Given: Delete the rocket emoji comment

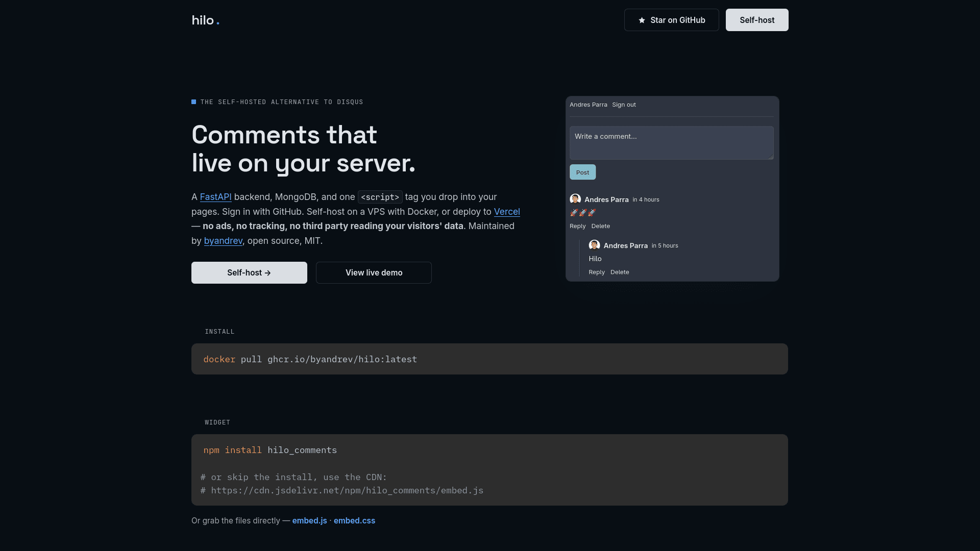Looking at the screenshot, I should [600, 226].
